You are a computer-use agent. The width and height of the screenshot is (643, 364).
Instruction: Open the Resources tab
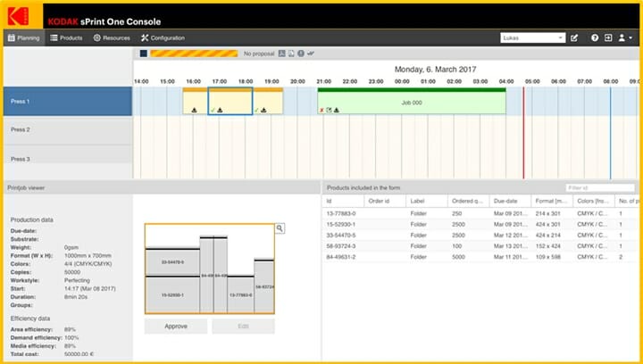pos(112,38)
